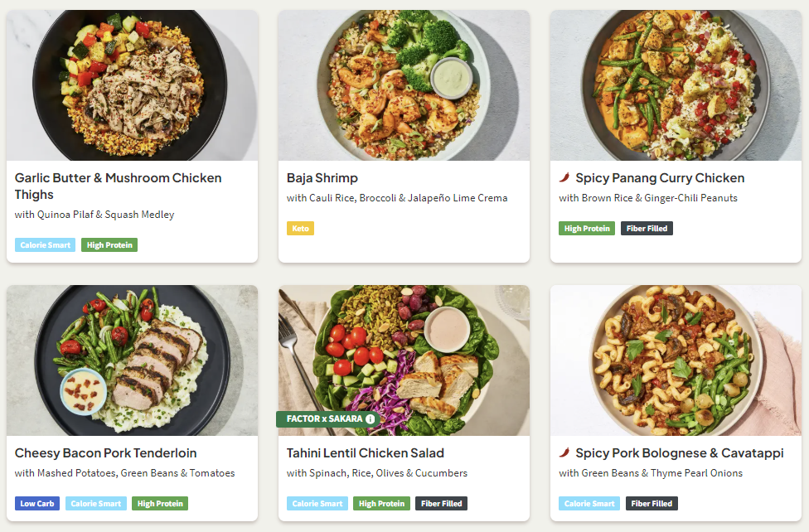View the Spicy Pork Bolognese & Cavatappi image
This screenshot has width=809, height=532.
tap(676, 360)
